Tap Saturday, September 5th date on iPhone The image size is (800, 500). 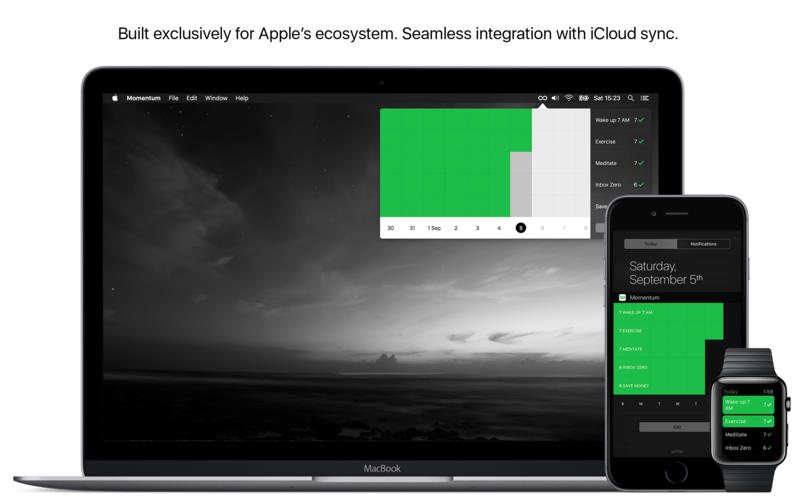click(x=666, y=273)
